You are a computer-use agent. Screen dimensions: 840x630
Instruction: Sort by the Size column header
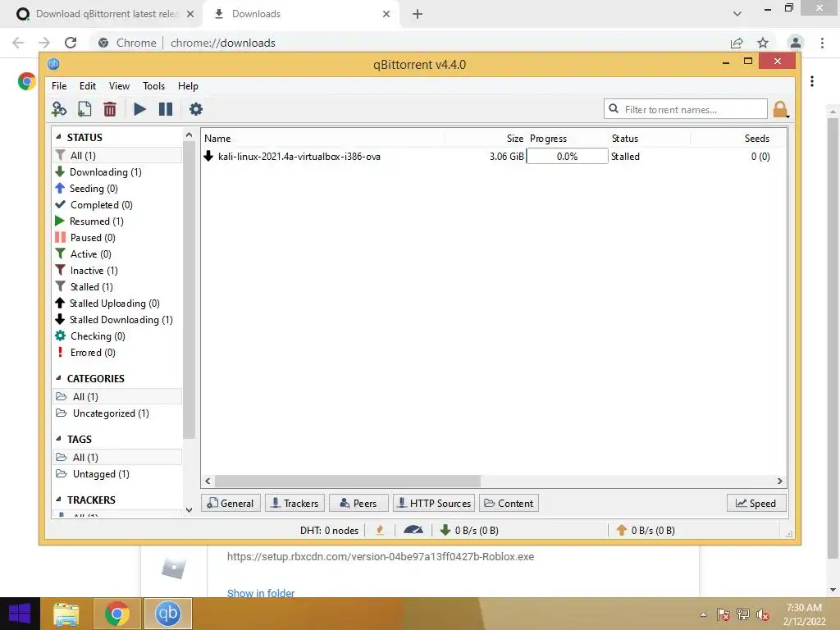486,138
